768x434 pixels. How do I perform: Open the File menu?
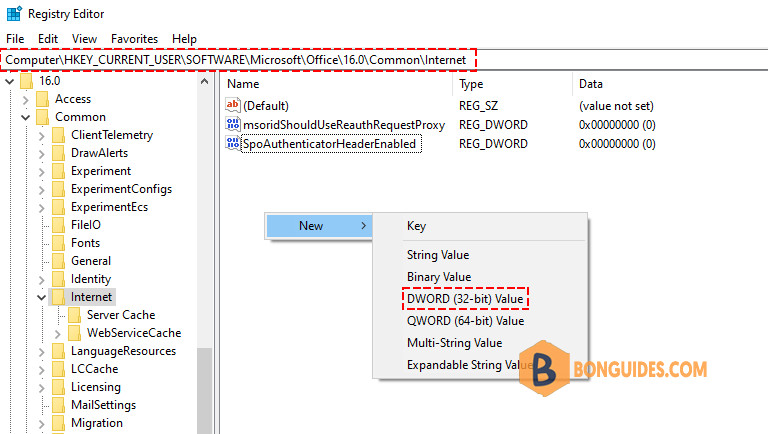(x=15, y=39)
